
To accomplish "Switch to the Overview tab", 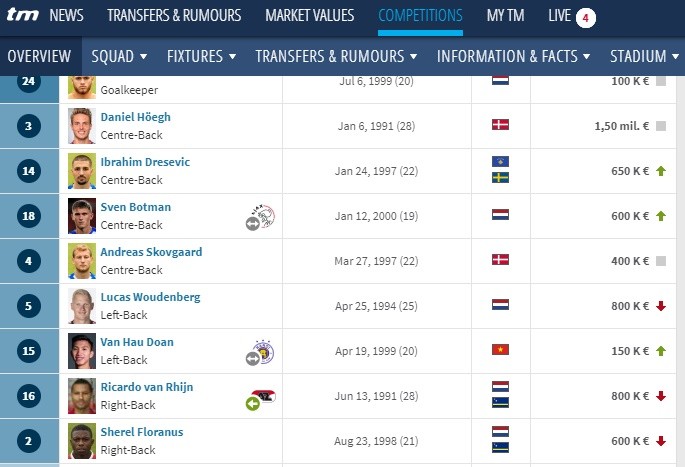I will (x=39, y=56).
